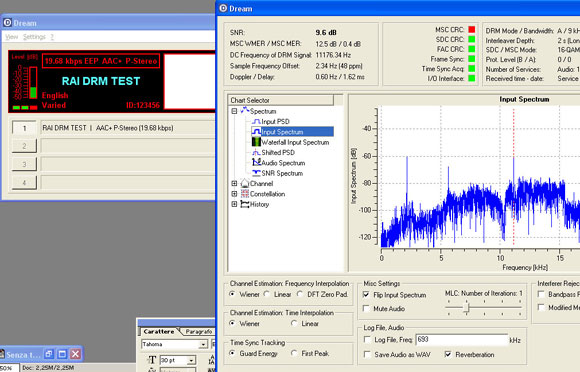Open the View menu in Dream

(x=11, y=37)
